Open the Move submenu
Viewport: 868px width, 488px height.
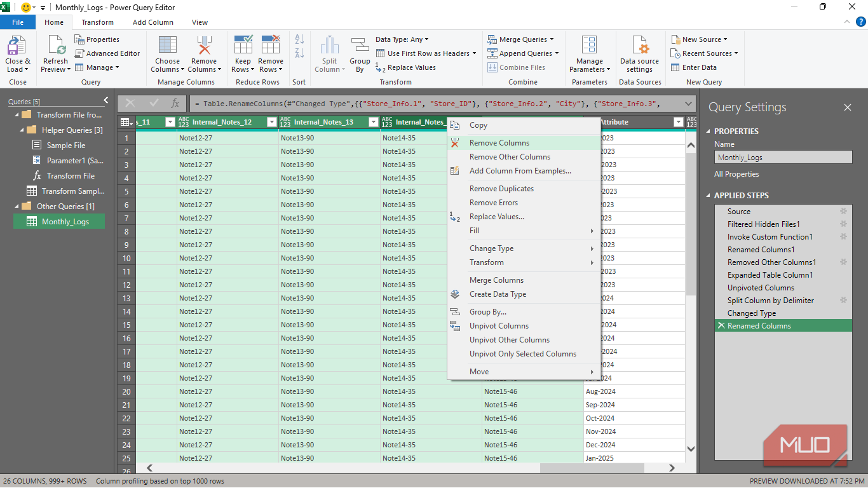(x=524, y=372)
